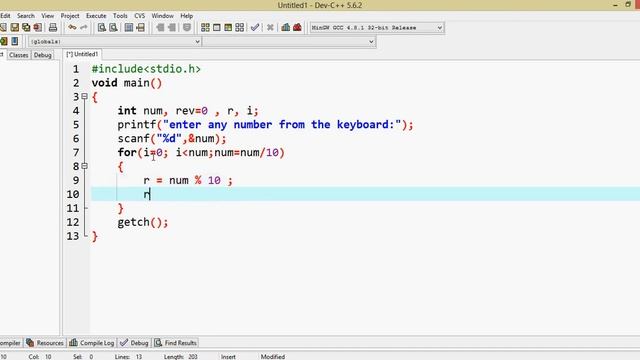This screenshot has height=360, width=640.
Task: Click the Lines: 13 status entry
Action: [x=129, y=356]
